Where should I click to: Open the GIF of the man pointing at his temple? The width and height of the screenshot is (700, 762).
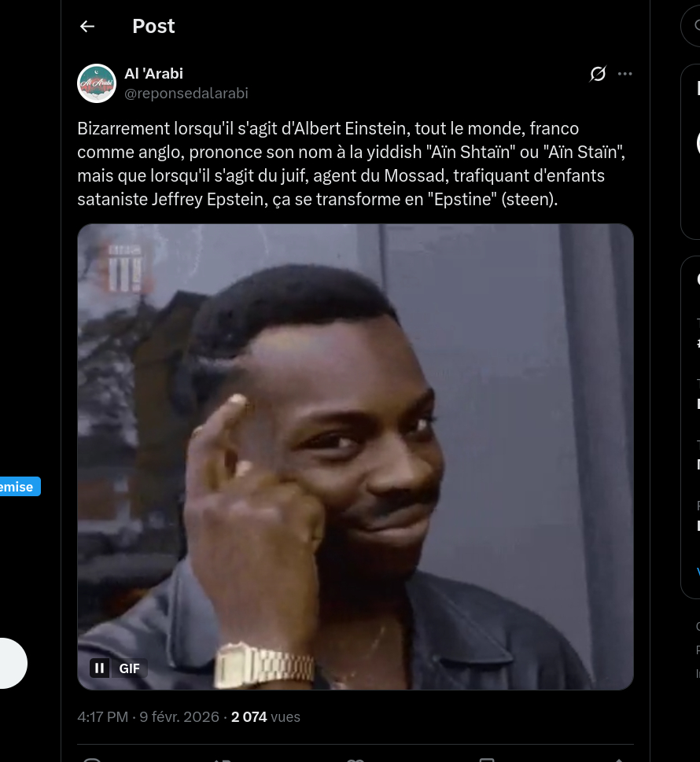[355, 456]
